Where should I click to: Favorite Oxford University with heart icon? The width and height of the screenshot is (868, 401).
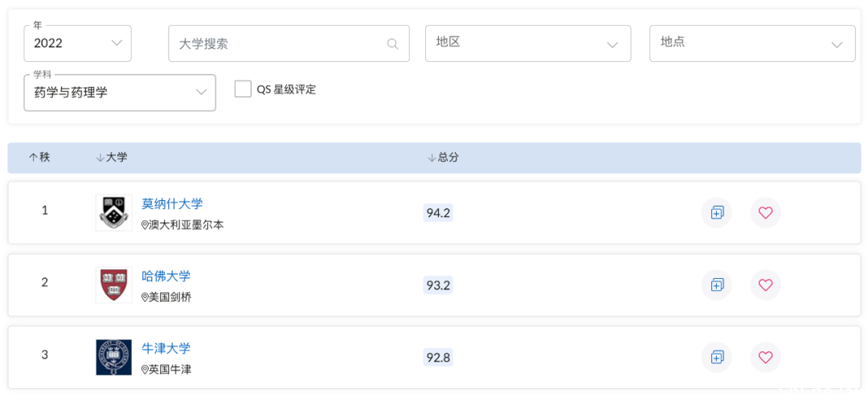point(765,358)
